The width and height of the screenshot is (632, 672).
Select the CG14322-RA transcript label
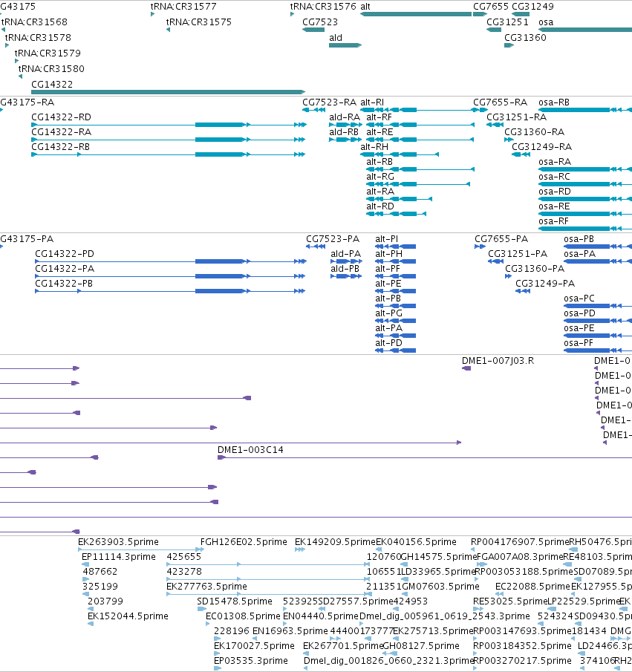(62, 132)
